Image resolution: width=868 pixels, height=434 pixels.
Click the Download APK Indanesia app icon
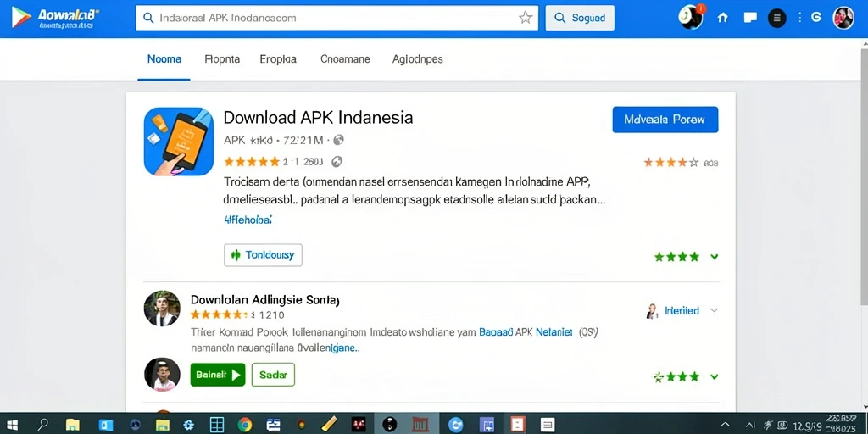(x=178, y=142)
